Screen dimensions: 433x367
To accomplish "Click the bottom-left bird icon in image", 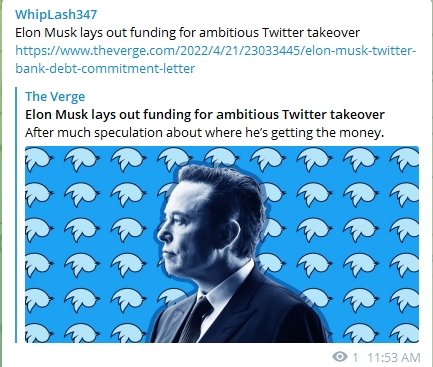I will [x=39, y=332].
